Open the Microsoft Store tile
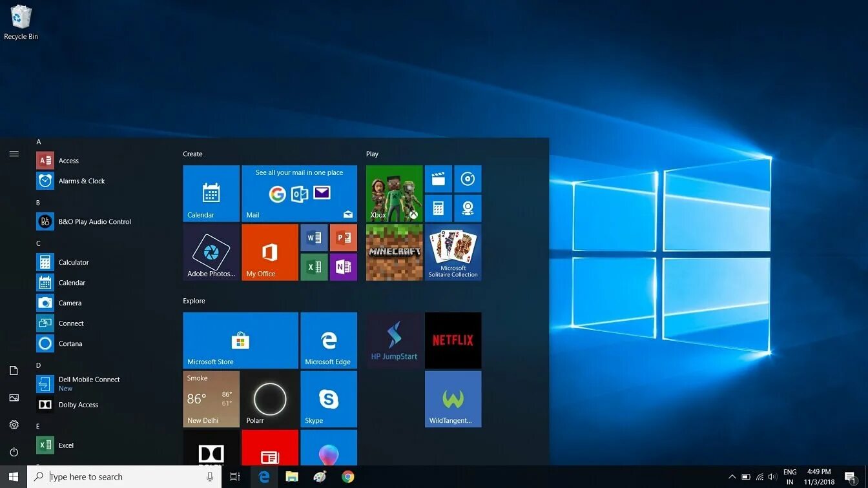Screen dimensions: 868x488 (x=241, y=340)
